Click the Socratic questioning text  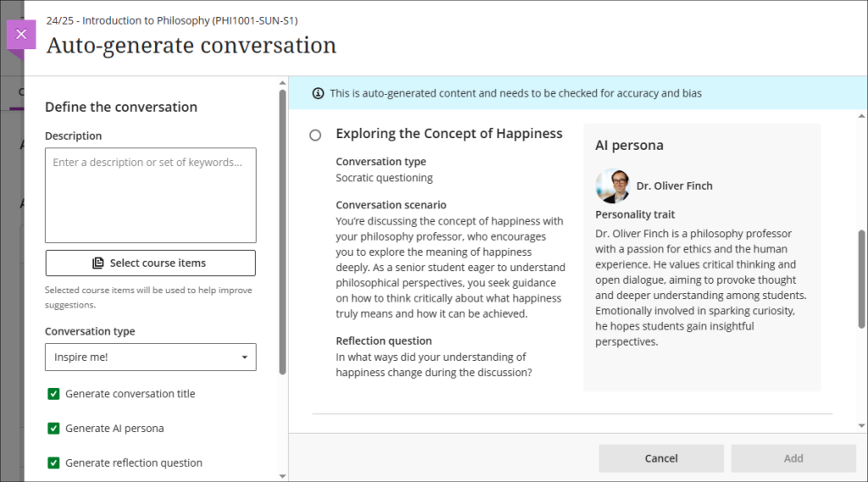(x=384, y=178)
